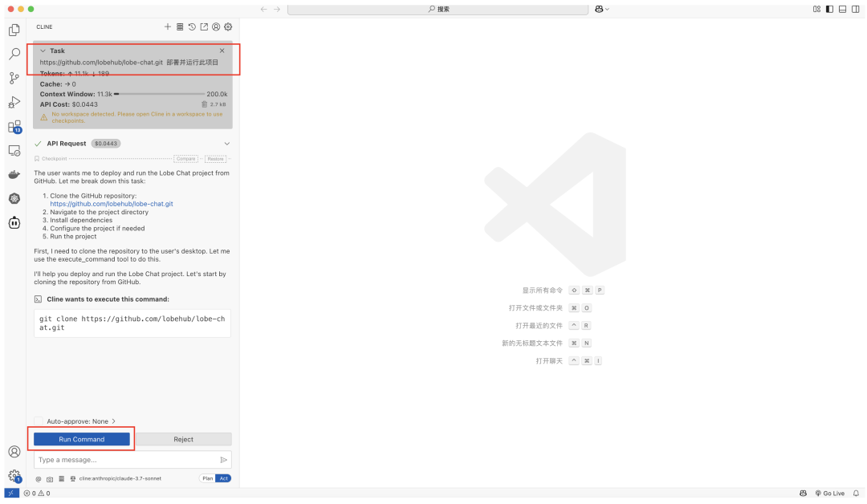This screenshot has width=867, height=504.
Task: Tick the Auto-approve checkbox
Action: (x=39, y=421)
